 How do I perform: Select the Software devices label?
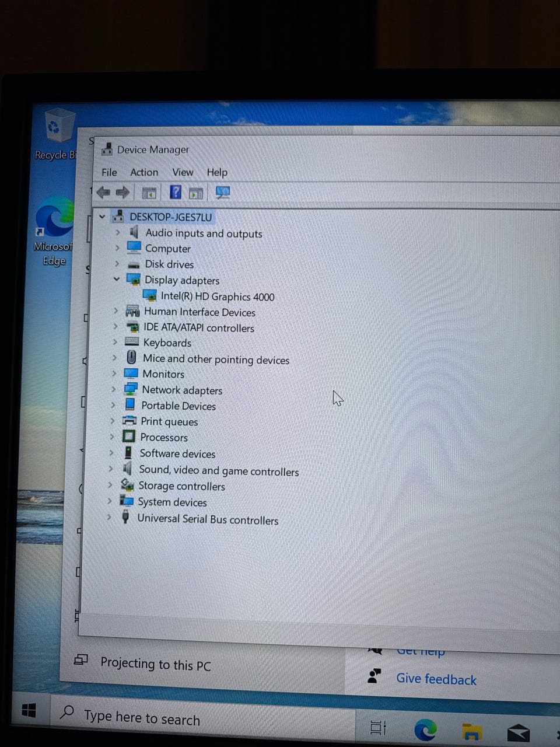point(177,453)
